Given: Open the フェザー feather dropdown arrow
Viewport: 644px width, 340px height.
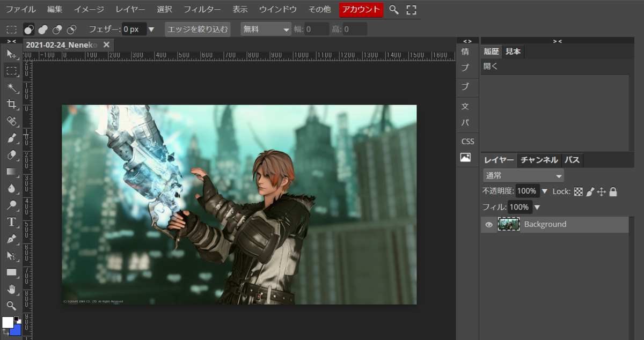Looking at the screenshot, I should pyautogui.click(x=151, y=29).
